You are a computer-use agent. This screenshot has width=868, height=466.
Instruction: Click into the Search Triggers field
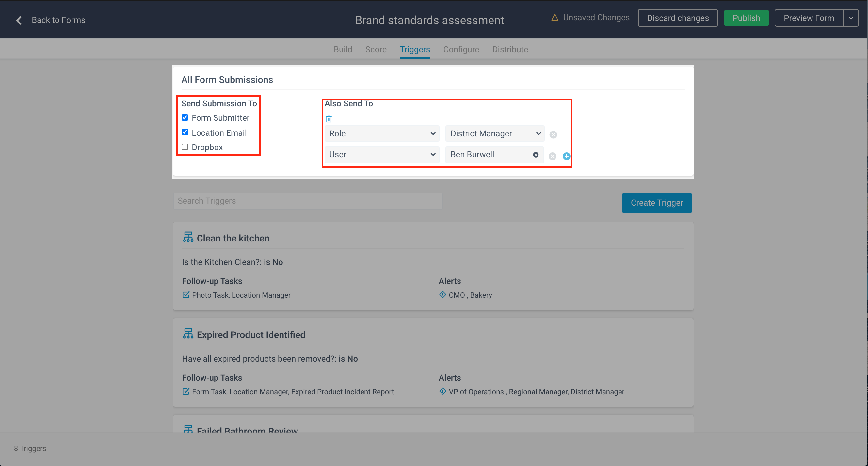(307, 201)
